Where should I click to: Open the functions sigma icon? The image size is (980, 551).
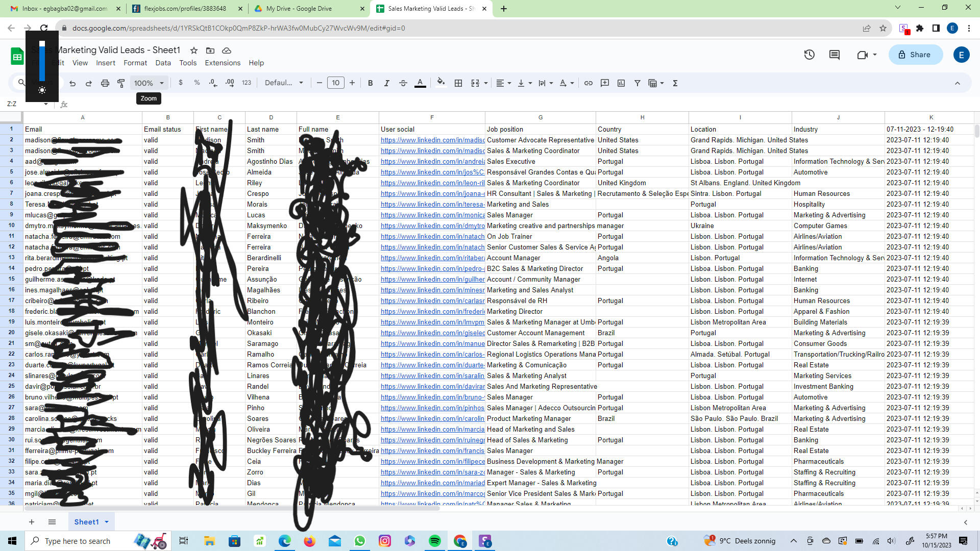tap(675, 83)
